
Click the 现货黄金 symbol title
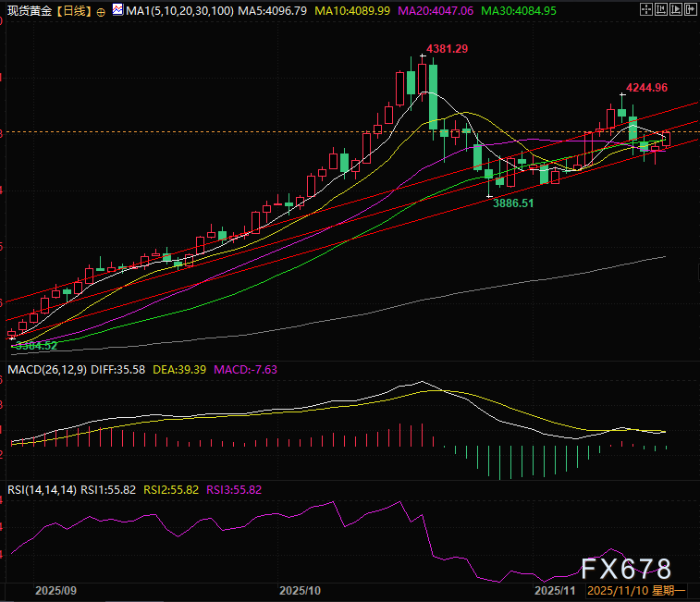(29, 11)
